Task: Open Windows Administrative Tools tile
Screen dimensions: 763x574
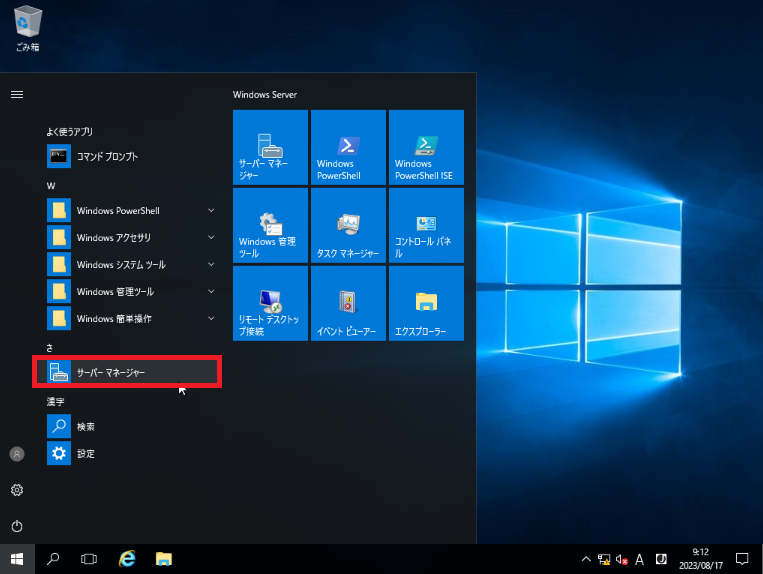Action: 270,225
